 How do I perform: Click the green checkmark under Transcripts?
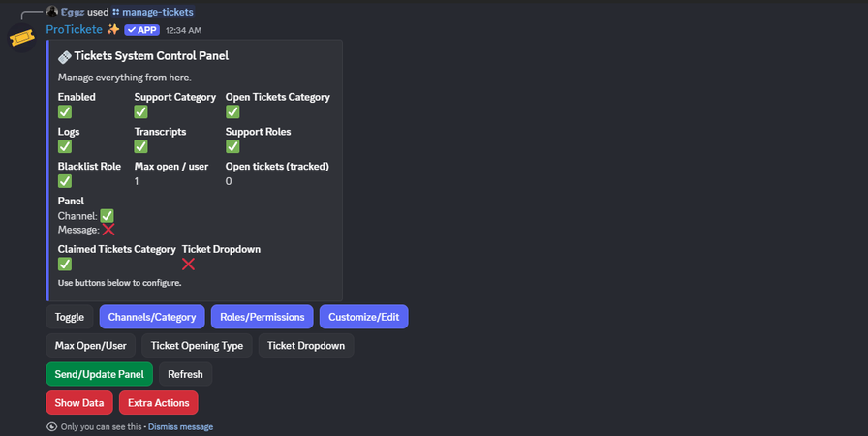pyautogui.click(x=140, y=146)
